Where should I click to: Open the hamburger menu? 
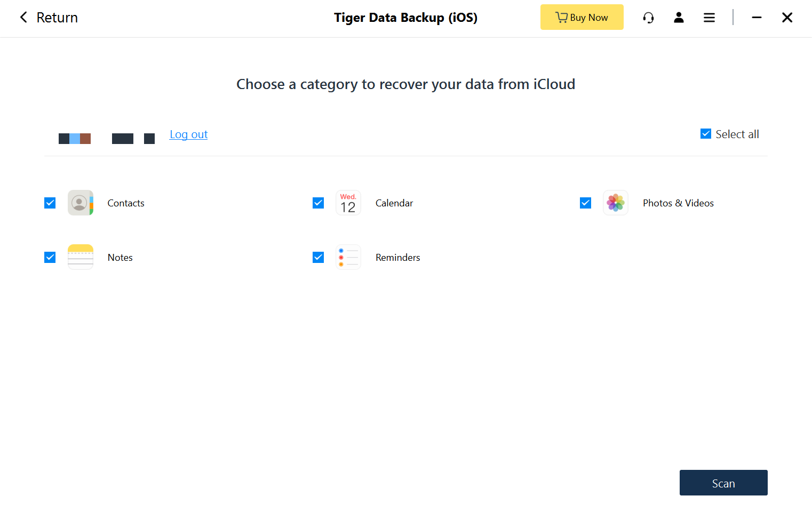coord(709,18)
